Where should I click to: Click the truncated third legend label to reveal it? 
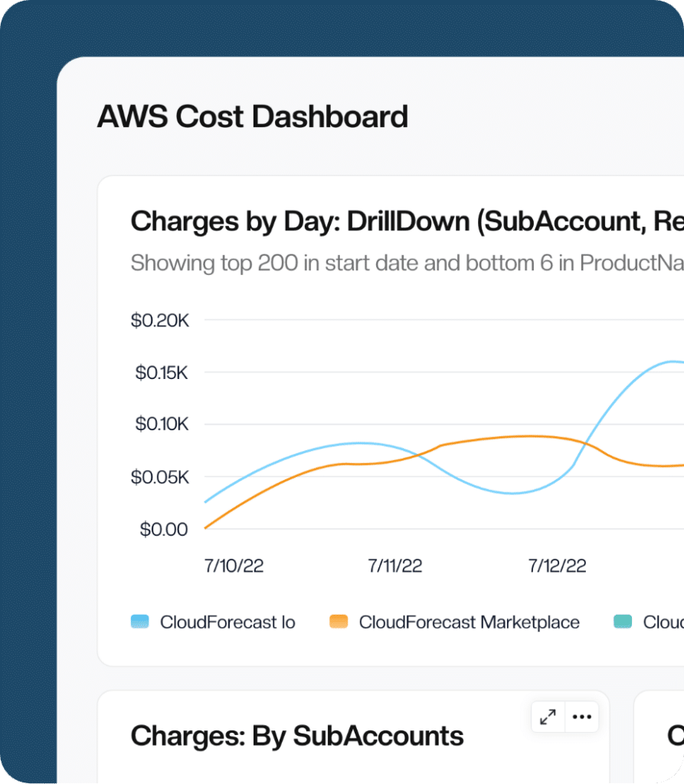[663, 622]
